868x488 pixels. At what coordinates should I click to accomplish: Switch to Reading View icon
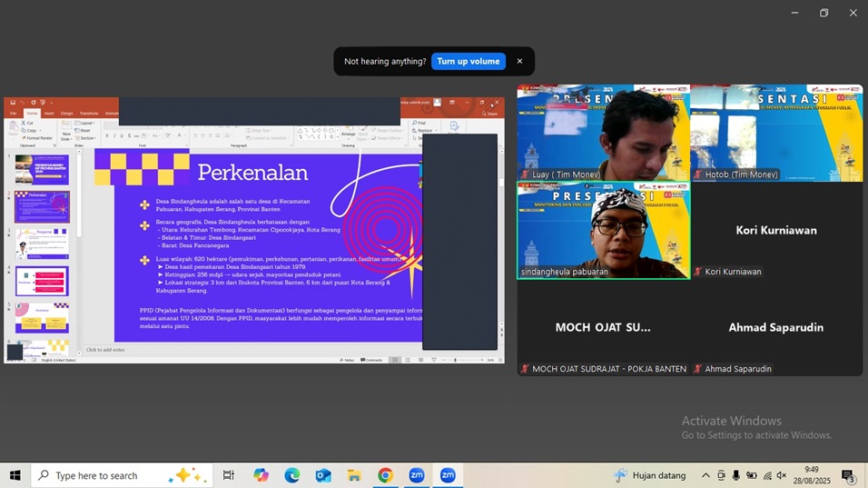[420, 360]
